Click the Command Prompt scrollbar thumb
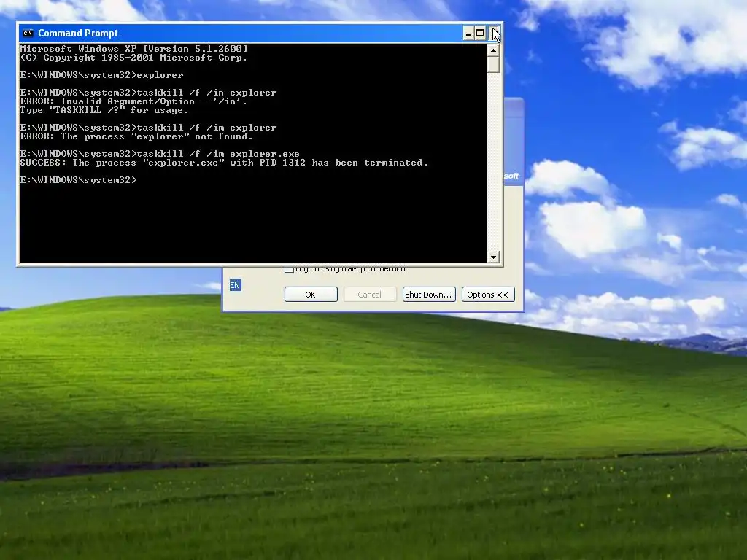The width and height of the screenshot is (747, 560). tap(494, 64)
